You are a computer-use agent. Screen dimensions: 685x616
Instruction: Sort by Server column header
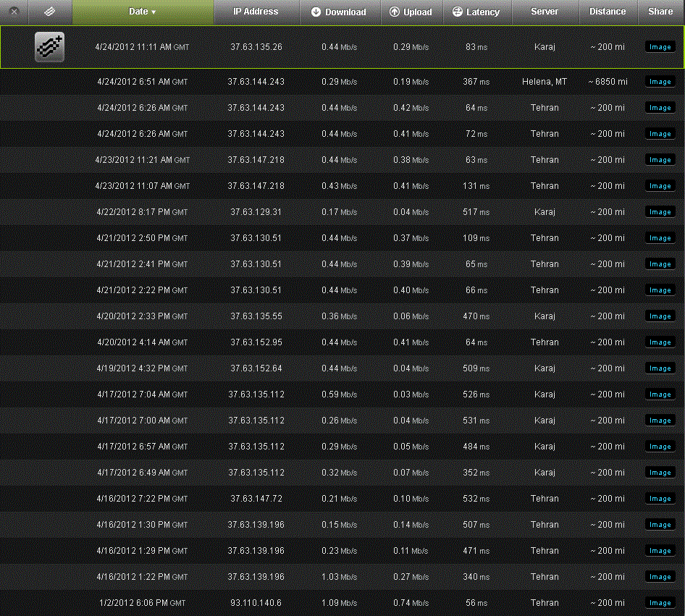[545, 12]
